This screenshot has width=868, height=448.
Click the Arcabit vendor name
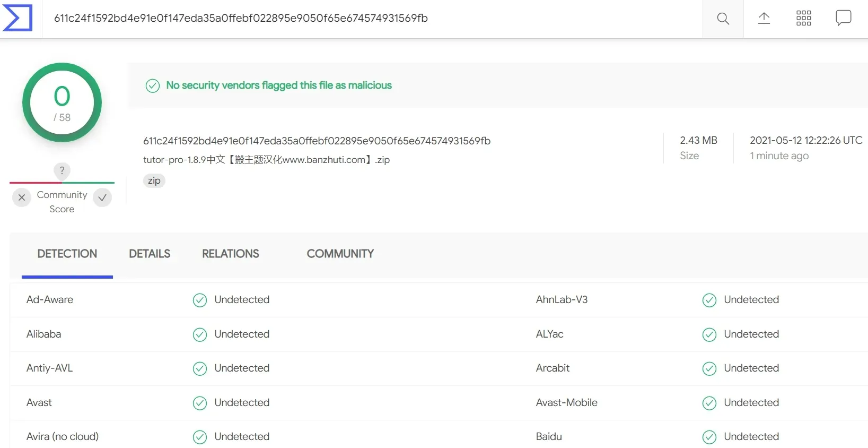(x=553, y=368)
